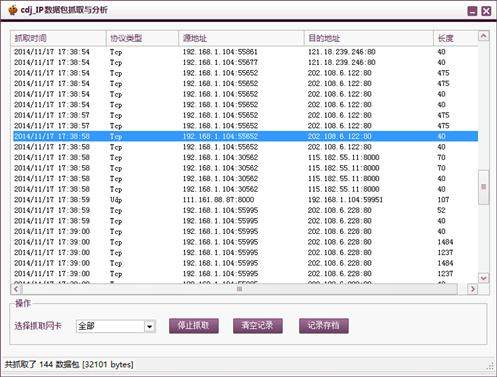
Task: Click the horizontal scrollbar right arrow
Action: coord(472,289)
